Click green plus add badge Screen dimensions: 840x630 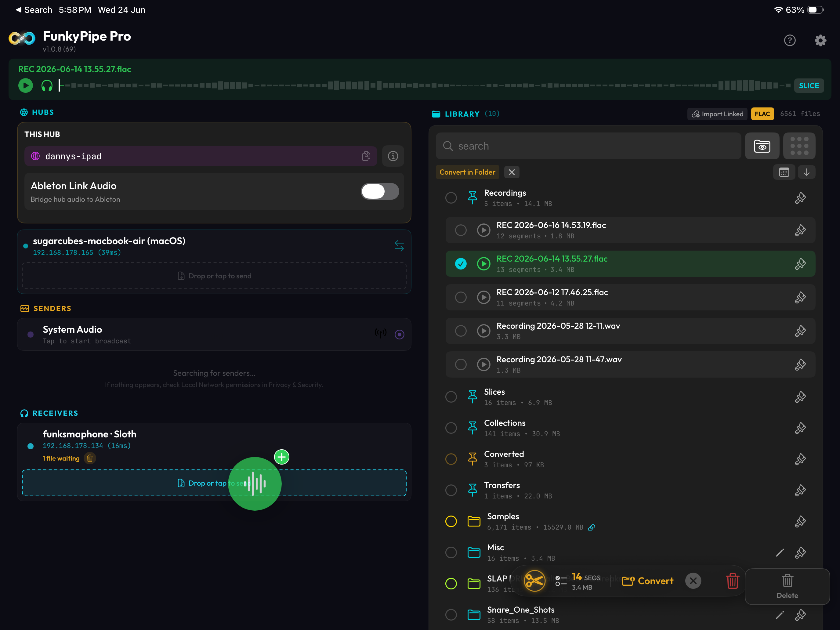(x=281, y=457)
